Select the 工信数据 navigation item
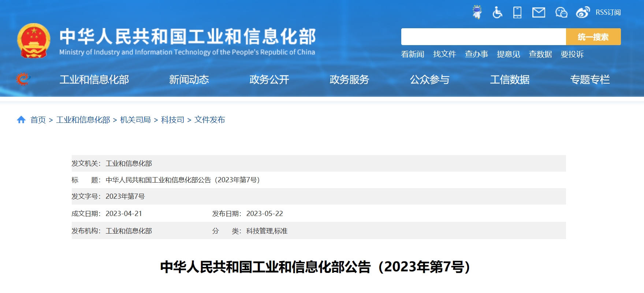644x293 pixels. click(510, 80)
